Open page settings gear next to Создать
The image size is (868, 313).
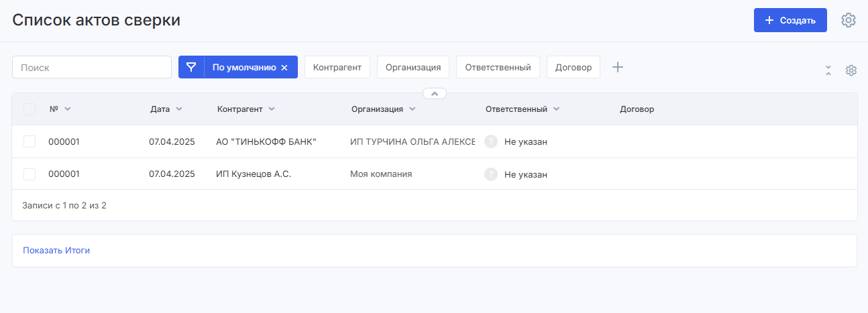849,20
